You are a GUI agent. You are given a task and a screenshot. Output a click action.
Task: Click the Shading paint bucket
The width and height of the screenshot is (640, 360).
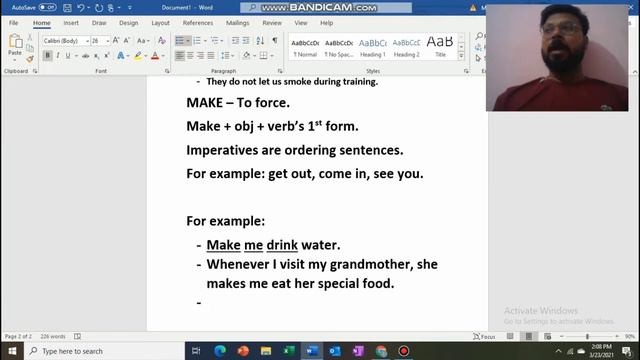[x=246, y=56]
